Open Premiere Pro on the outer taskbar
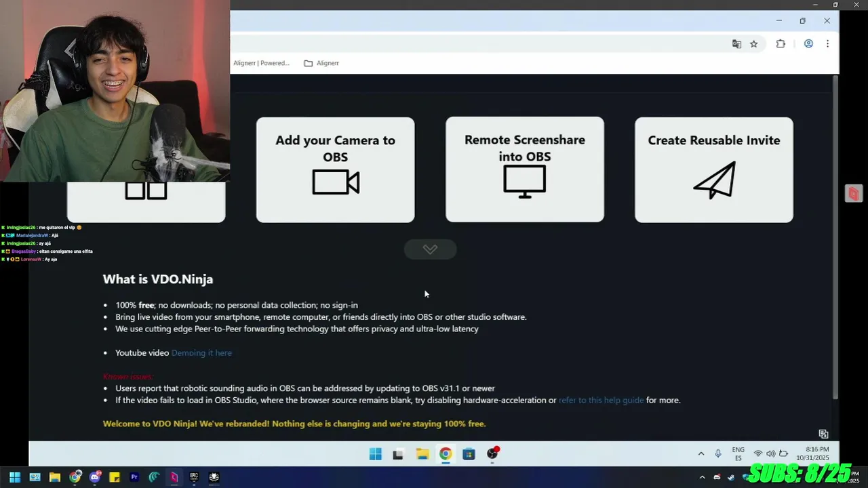Screen dimensions: 868x488 pyautogui.click(x=134, y=477)
